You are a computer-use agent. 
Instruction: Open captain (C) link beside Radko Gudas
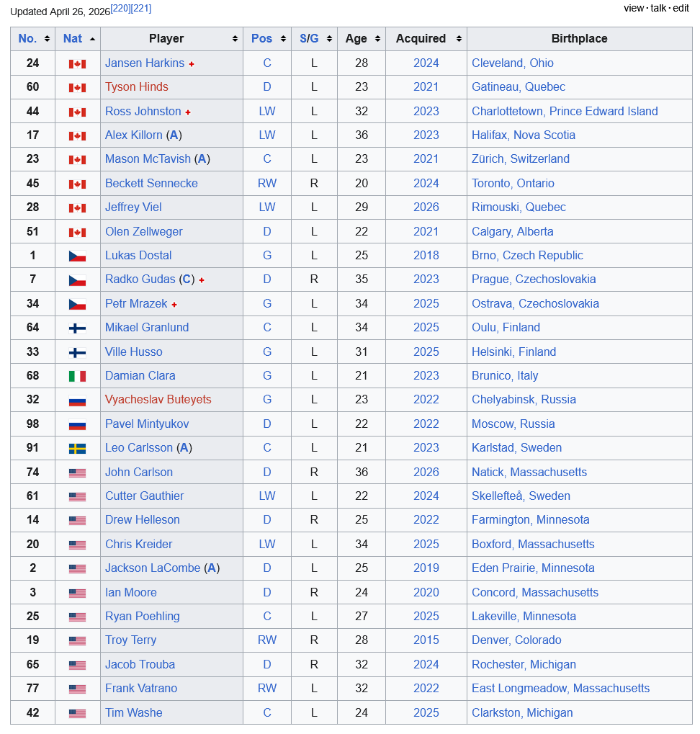(187, 279)
